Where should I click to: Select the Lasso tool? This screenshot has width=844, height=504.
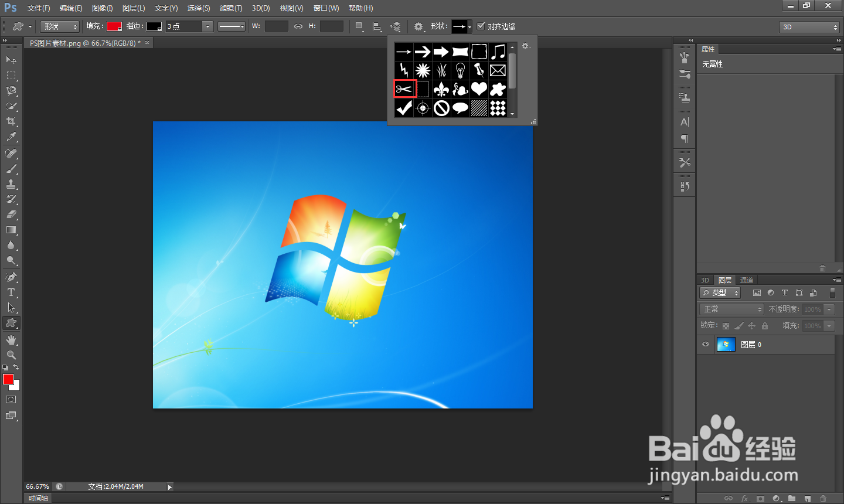[x=11, y=91]
